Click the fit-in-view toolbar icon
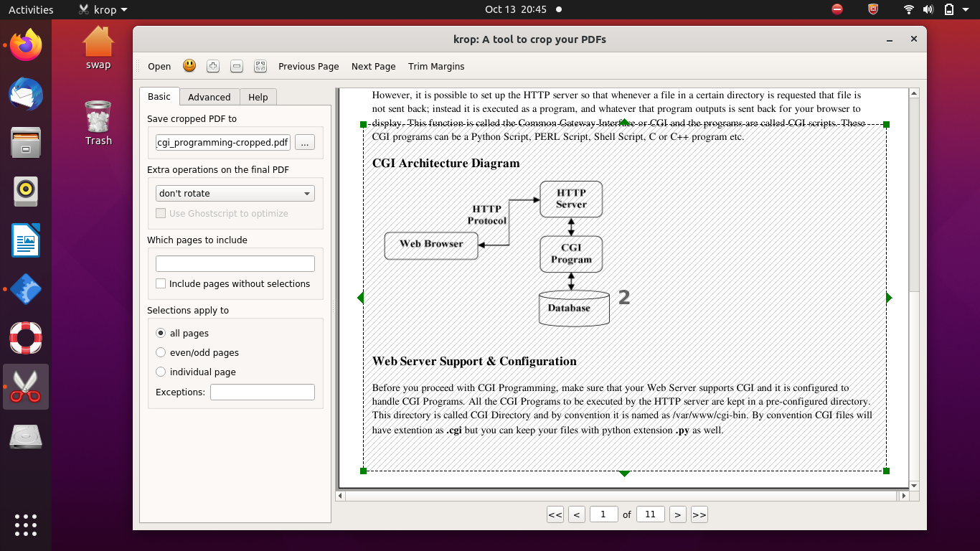 [260, 66]
